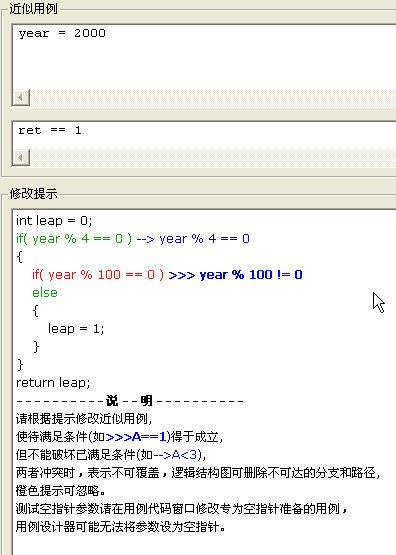Click the red line 'if( year % 100 == 0 )'
This screenshot has width=396, height=555.
point(98,275)
